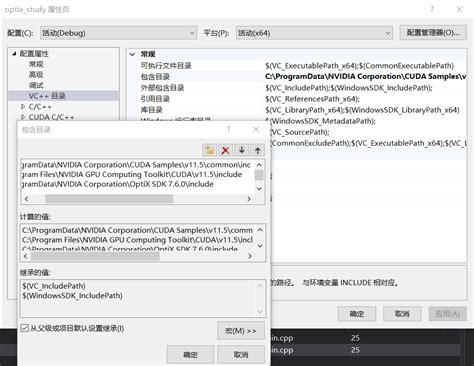Viewport: 474px width, 366px height.
Task: Click 配置管理器 button
Action: tap(433, 33)
